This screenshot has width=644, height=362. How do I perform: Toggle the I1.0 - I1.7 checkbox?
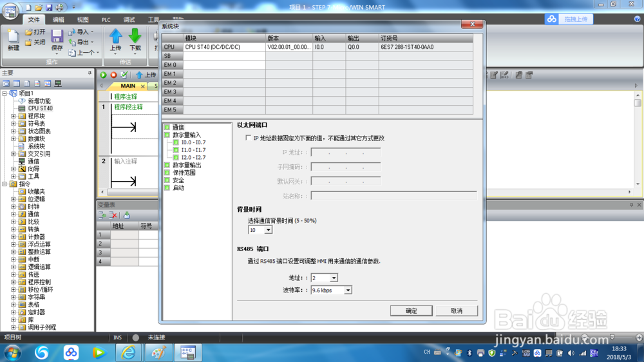[x=176, y=150]
